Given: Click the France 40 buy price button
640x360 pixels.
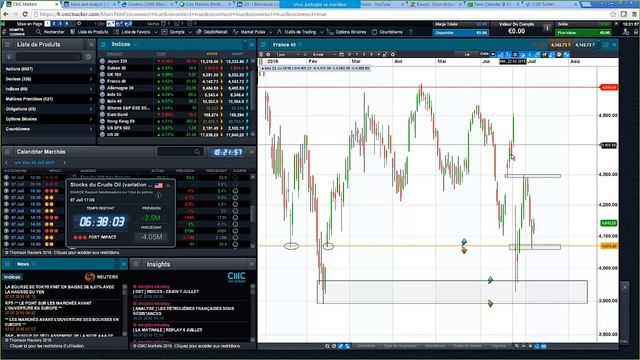Looking at the screenshot, I should pyautogui.click(x=584, y=44).
